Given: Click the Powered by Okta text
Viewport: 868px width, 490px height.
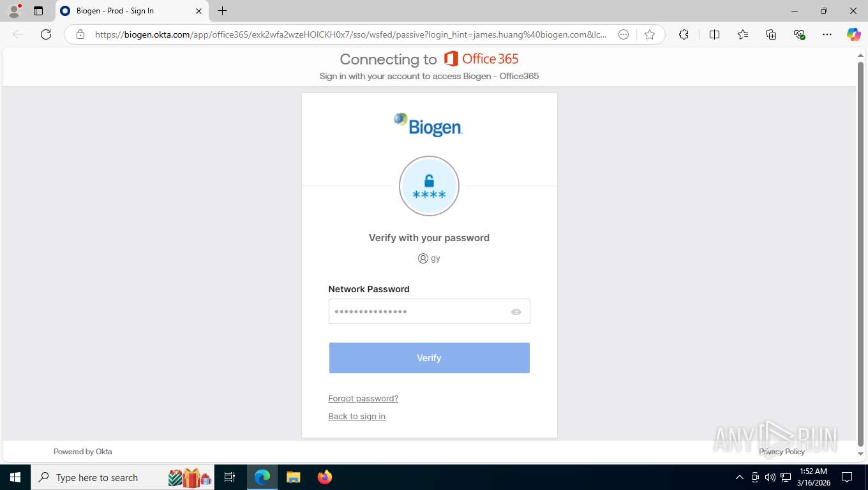Looking at the screenshot, I should [x=83, y=452].
